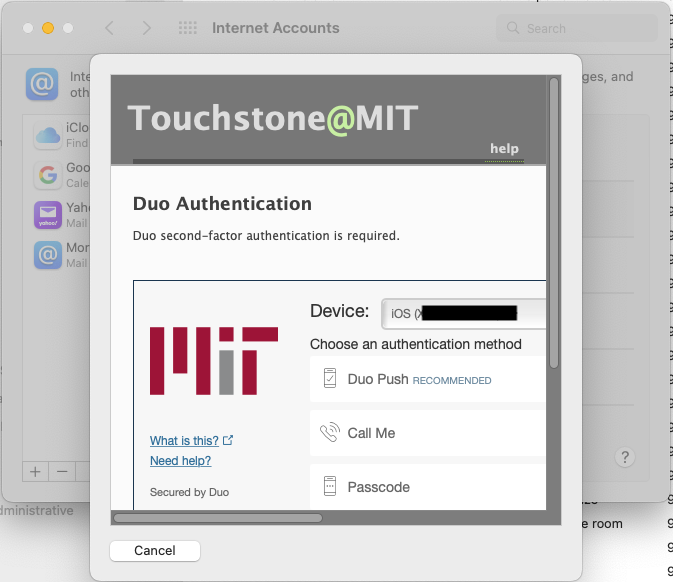
Task: Show all preferences with the grid icon
Action: pos(188,28)
